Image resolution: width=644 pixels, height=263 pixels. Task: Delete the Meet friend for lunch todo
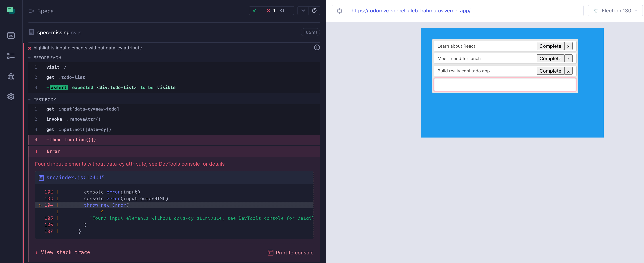(568, 59)
